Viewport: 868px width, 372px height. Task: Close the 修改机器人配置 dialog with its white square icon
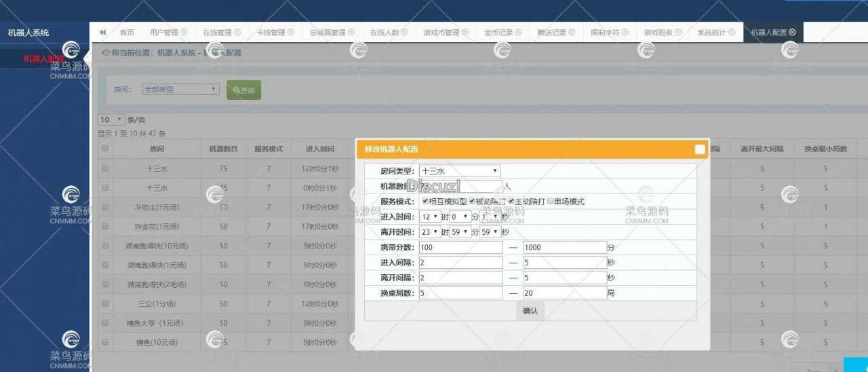coord(700,149)
